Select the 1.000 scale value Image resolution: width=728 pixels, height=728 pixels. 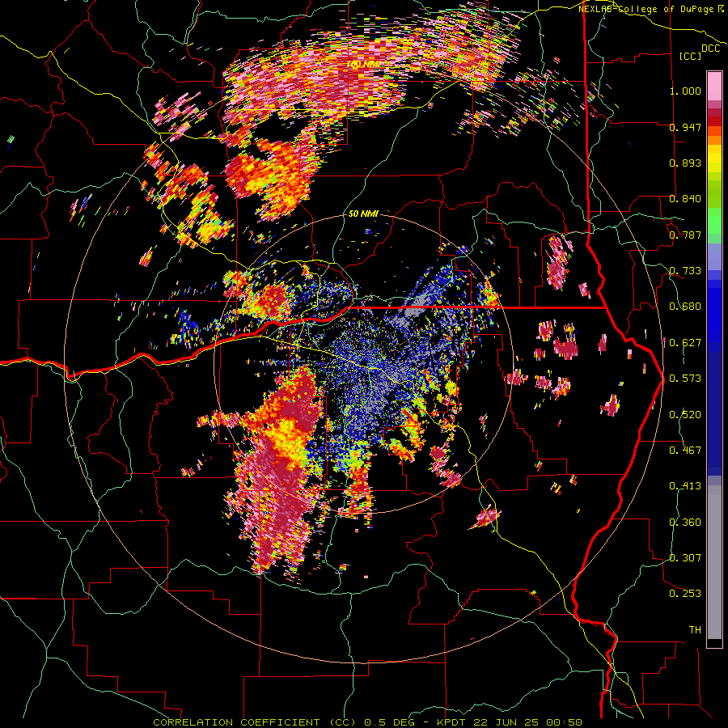[685, 91]
